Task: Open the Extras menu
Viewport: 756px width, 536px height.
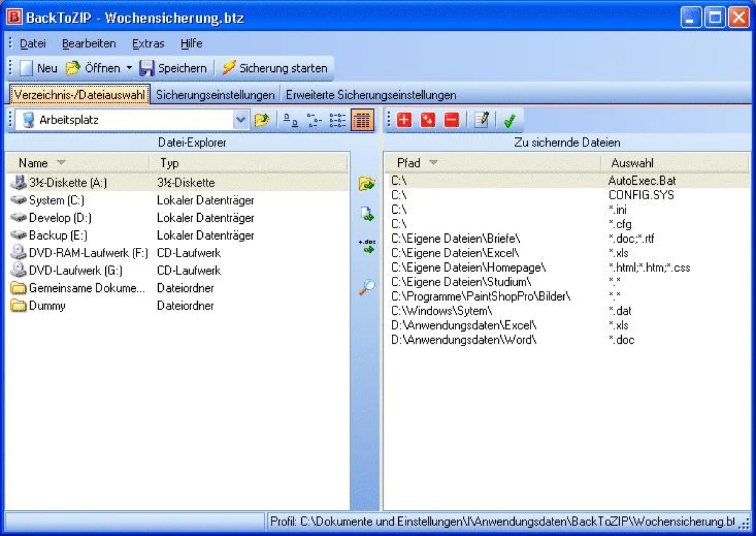Action: point(147,44)
